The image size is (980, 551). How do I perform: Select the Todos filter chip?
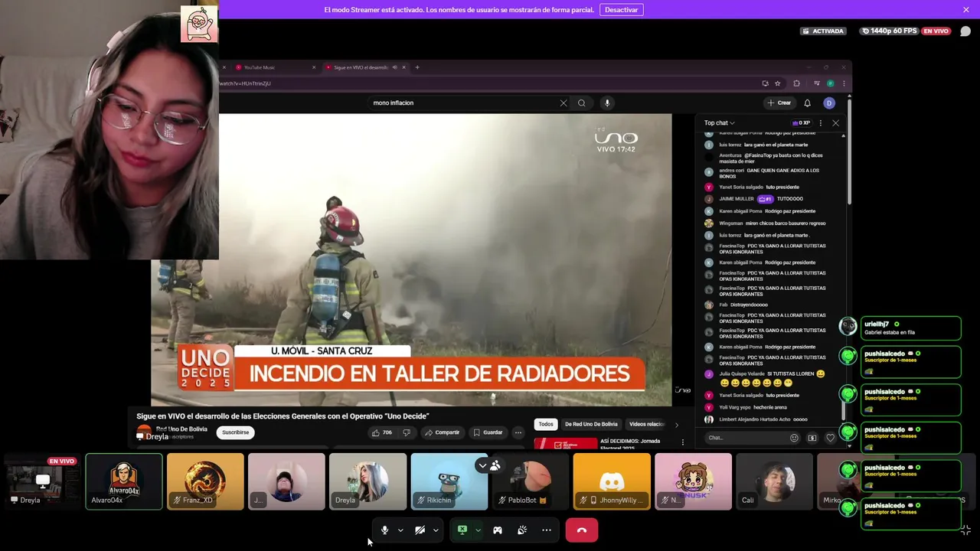click(x=546, y=424)
